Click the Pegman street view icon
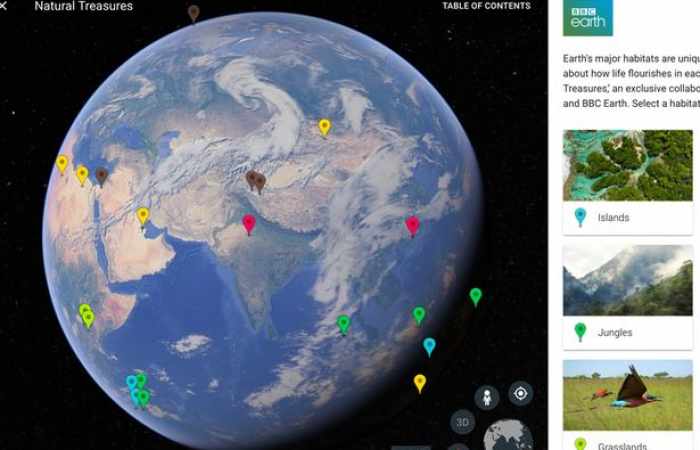 pyautogui.click(x=487, y=397)
